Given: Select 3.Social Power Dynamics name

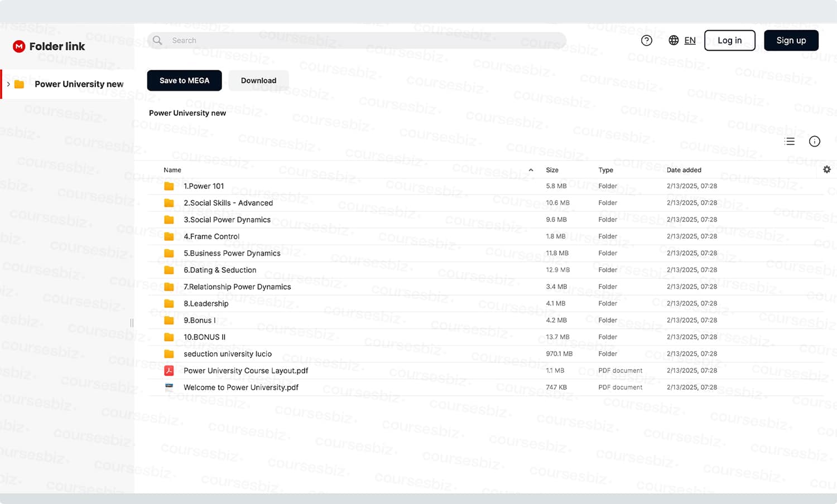Looking at the screenshot, I should tap(227, 220).
